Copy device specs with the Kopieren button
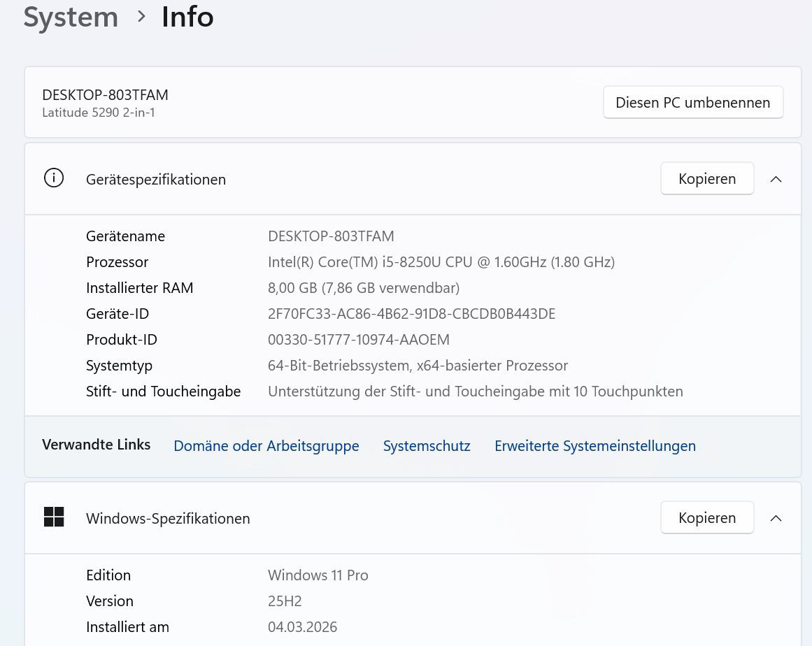This screenshot has width=812, height=646. coord(706,179)
